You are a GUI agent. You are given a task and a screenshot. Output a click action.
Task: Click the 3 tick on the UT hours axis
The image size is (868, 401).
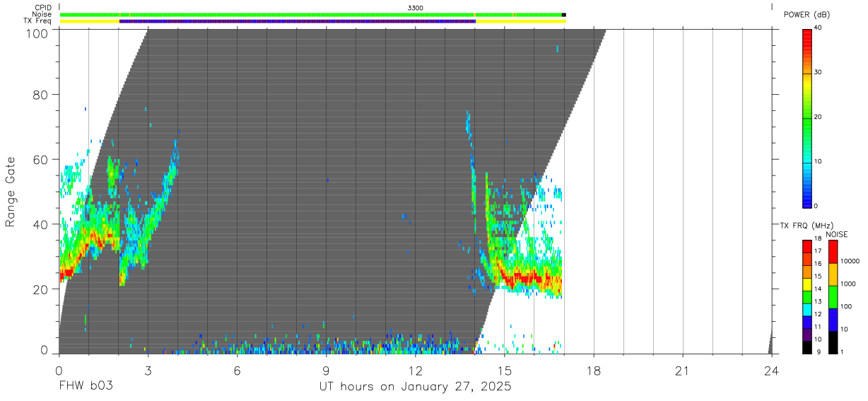148,370
